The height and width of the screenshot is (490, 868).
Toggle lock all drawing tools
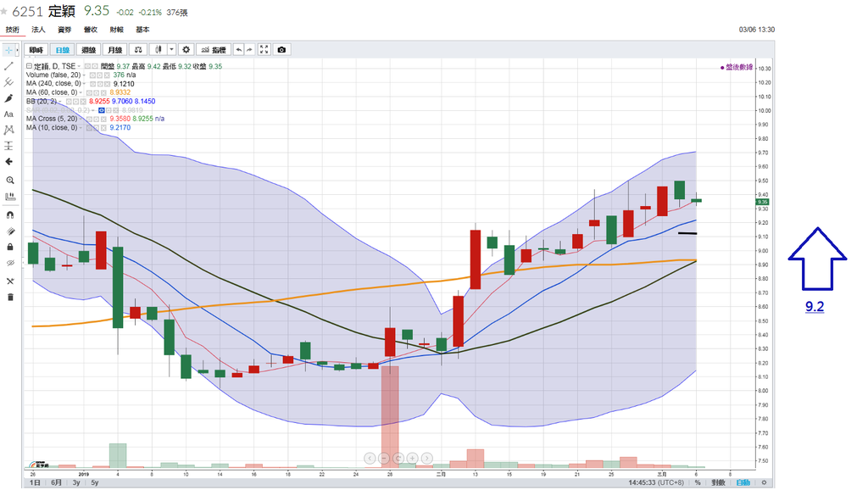point(10,247)
